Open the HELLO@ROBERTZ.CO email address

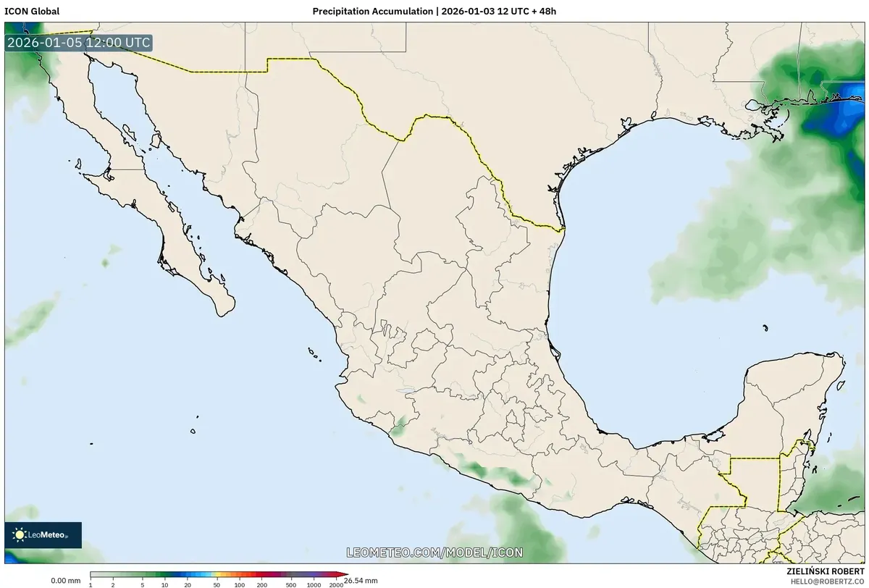click(x=827, y=581)
